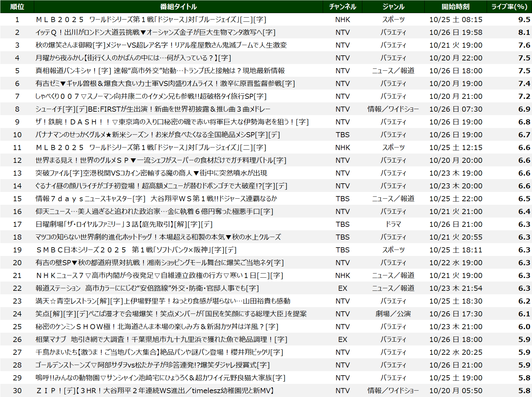
Task: Select the 月曜から夜ふかし program title
Action: (133, 58)
